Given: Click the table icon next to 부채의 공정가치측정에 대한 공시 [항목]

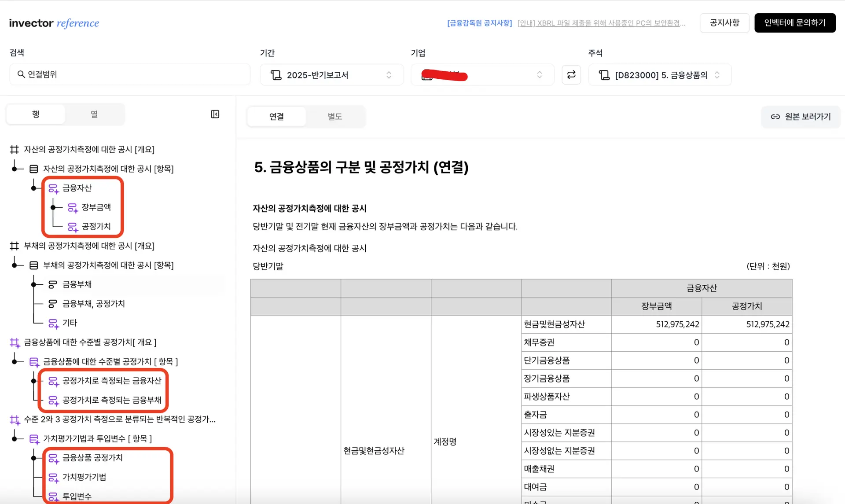Looking at the screenshot, I should pyautogui.click(x=33, y=265).
